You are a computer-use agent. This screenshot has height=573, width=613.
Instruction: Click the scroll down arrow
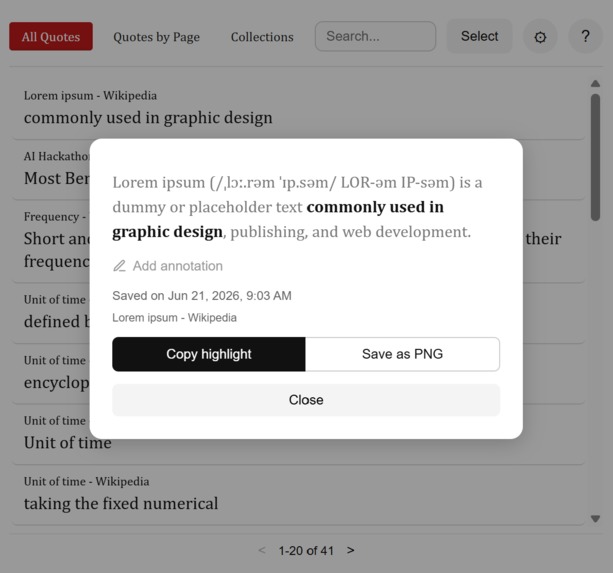595,519
